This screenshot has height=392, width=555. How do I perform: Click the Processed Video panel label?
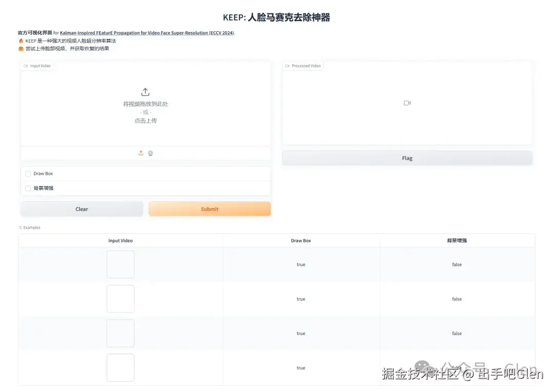pos(303,66)
